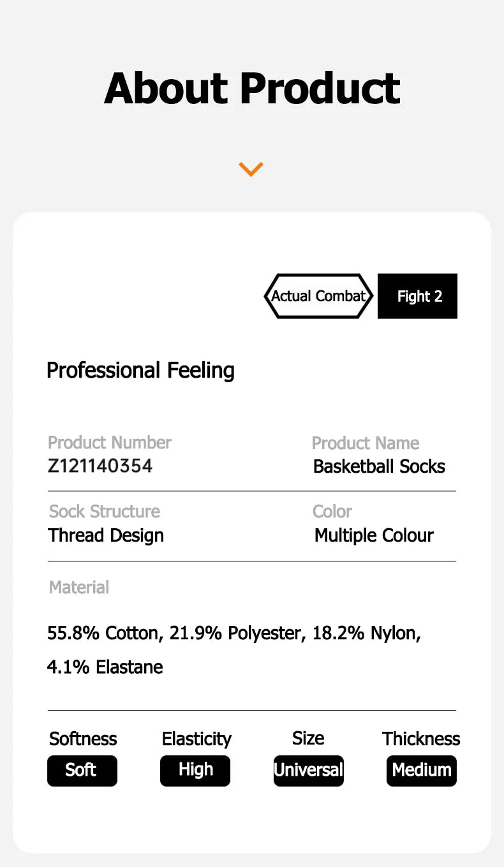
Task: Click the Elasticity label
Action: point(196,739)
